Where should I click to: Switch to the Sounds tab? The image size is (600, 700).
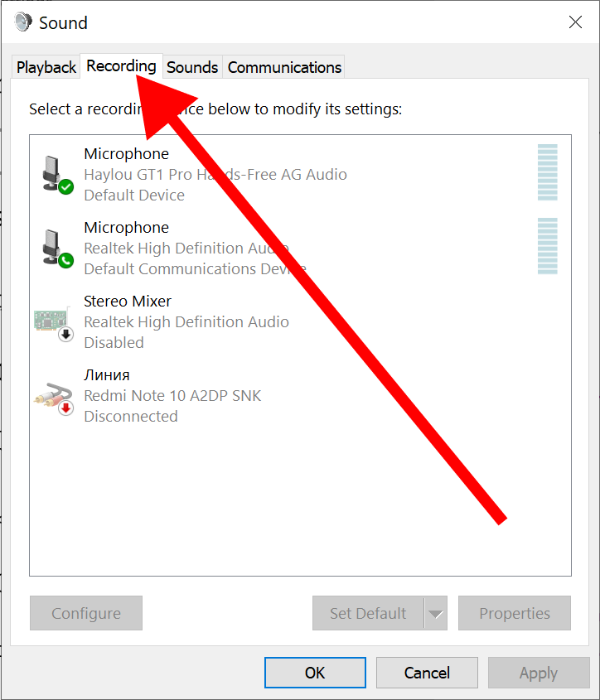(192, 66)
